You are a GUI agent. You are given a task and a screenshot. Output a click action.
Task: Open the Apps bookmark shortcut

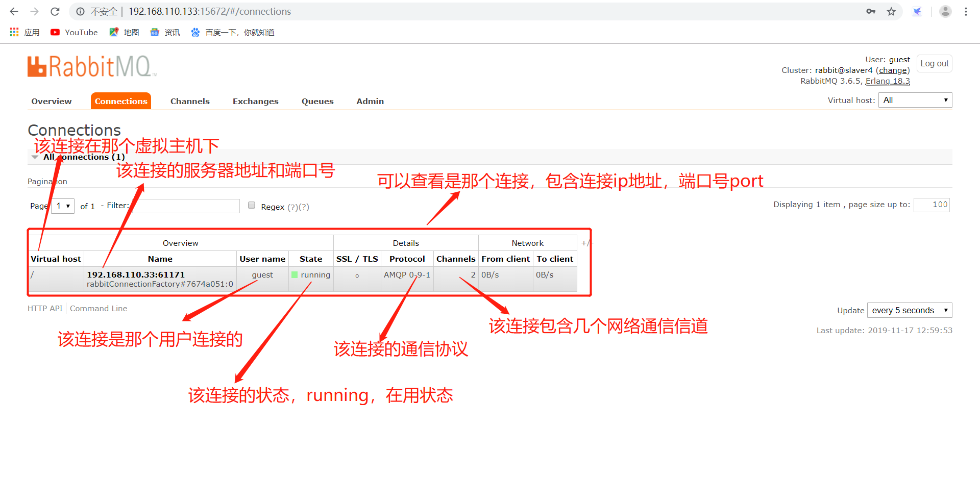click(24, 32)
